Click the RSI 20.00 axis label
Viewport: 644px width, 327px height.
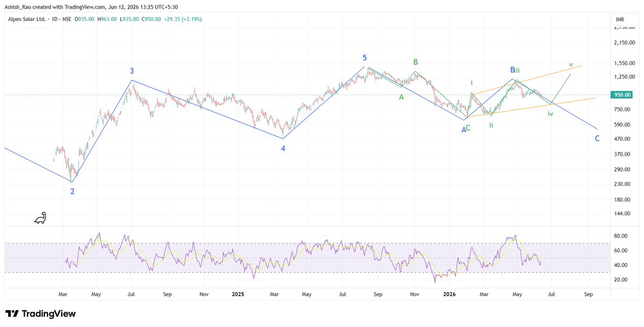tap(621, 279)
